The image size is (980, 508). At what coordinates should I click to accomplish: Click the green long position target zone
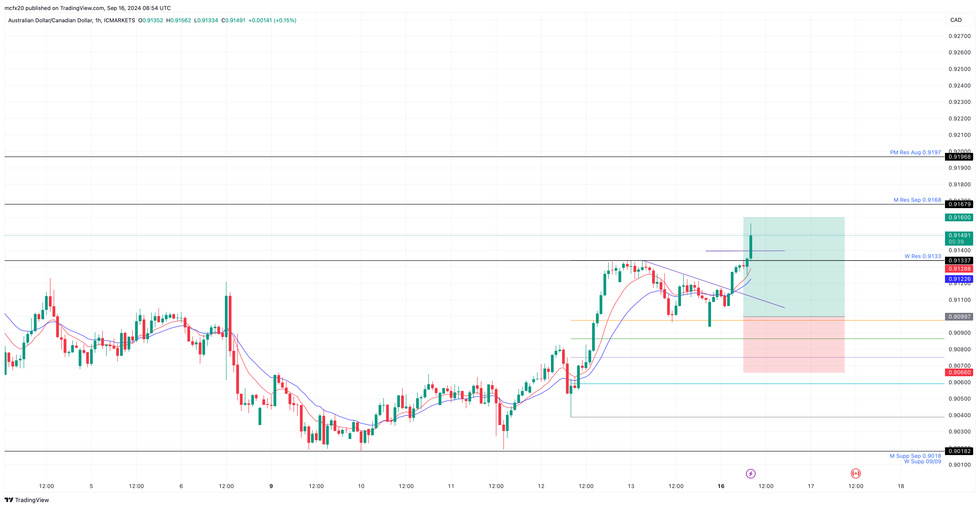(794, 267)
